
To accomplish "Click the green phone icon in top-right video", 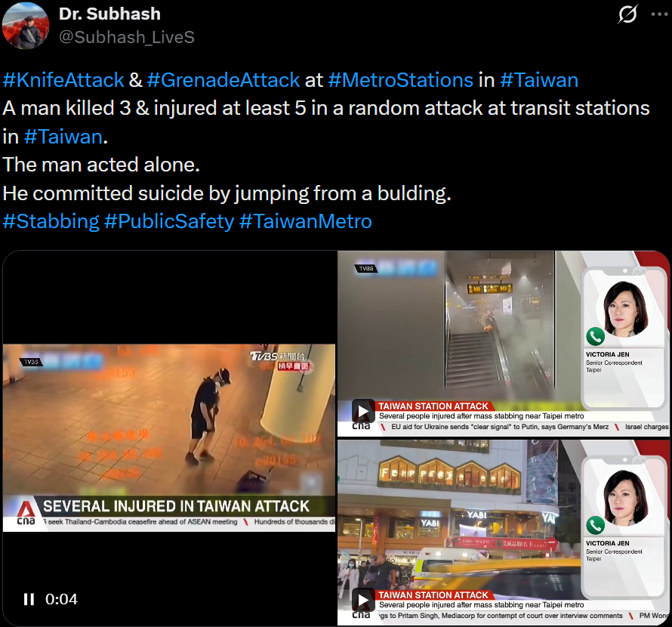I will click(x=595, y=337).
